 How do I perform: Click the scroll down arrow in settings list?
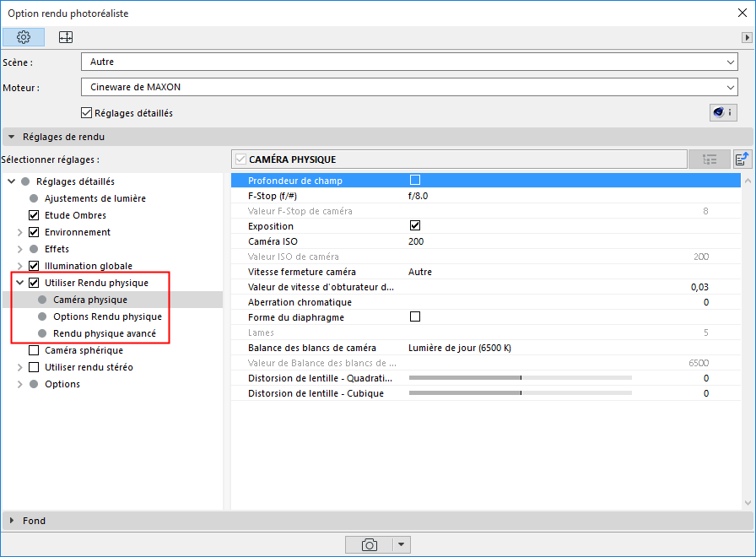(x=748, y=503)
